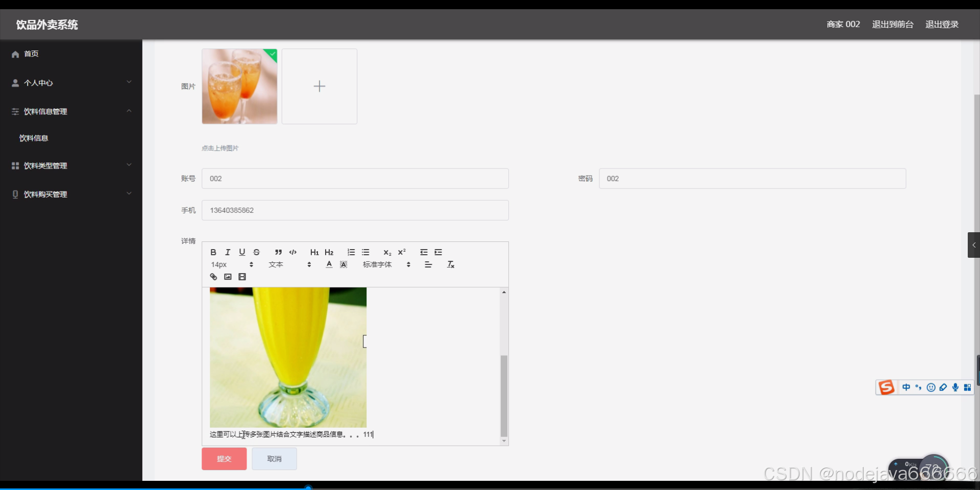
Task: Click the editor scrollbar up arrow
Action: (504, 292)
